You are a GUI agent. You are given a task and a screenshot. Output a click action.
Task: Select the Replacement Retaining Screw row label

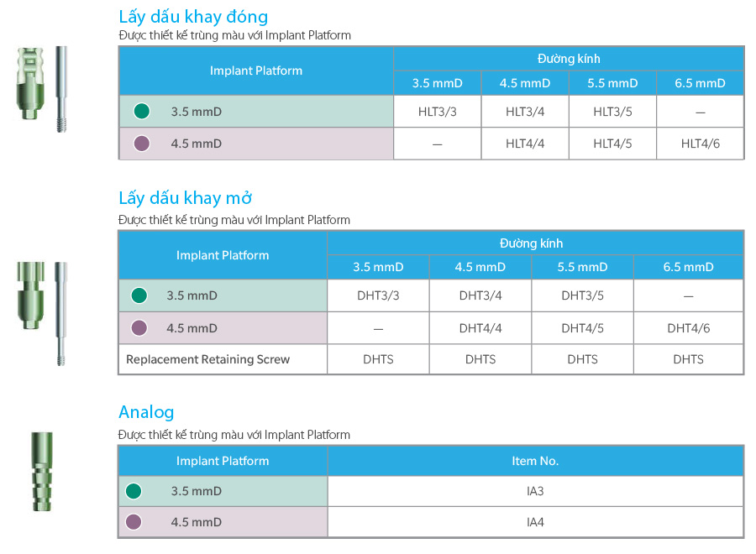pyautogui.click(x=207, y=359)
